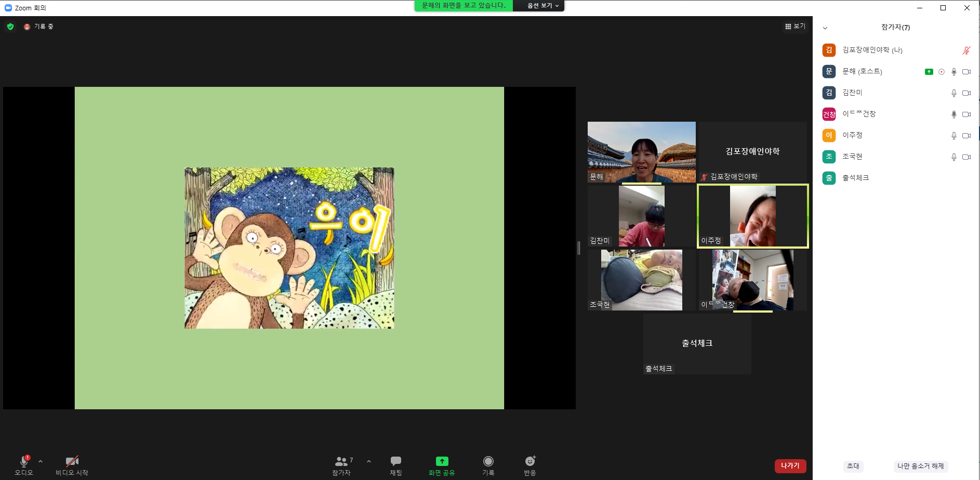
Task: Click the 기록 record icon
Action: (488, 461)
